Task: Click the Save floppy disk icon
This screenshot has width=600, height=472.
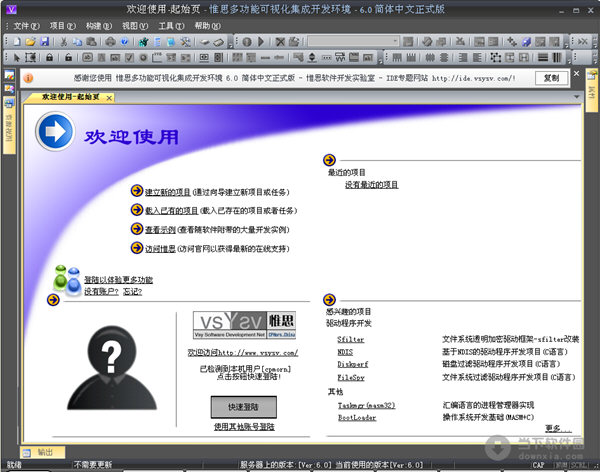Action: 45,41
